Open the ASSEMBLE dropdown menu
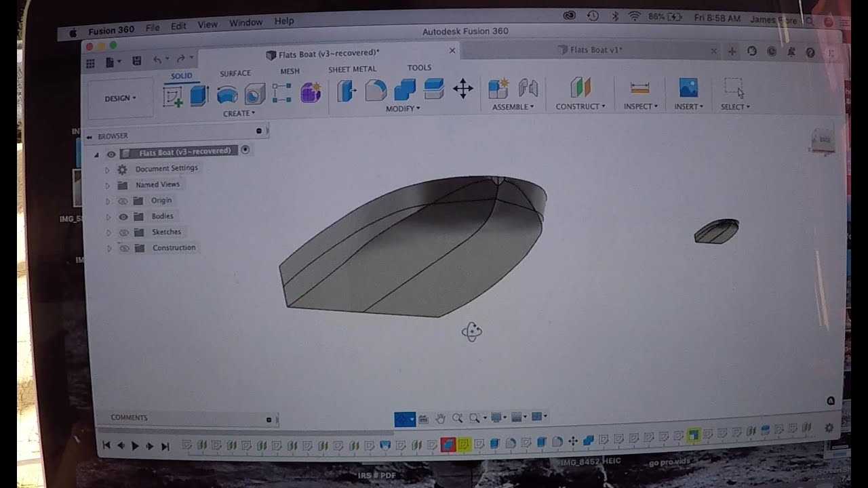The height and width of the screenshot is (488, 868). point(513,106)
